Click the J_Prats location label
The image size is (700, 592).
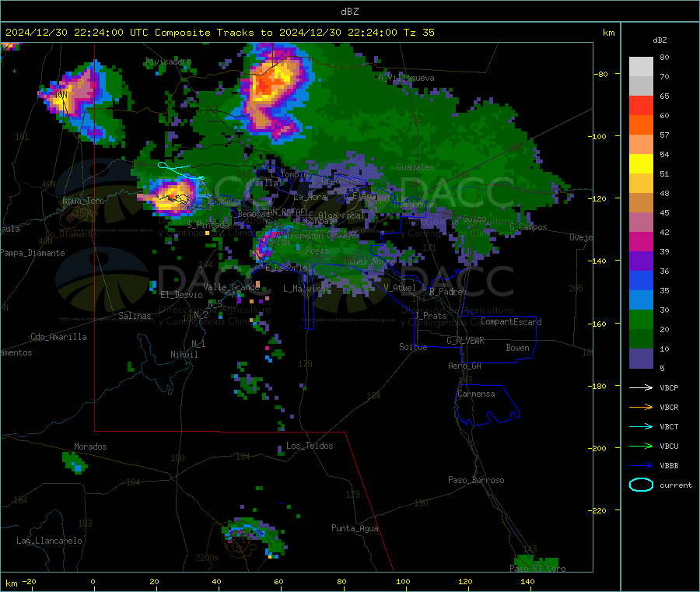pyautogui.click(x=430, y=316)
